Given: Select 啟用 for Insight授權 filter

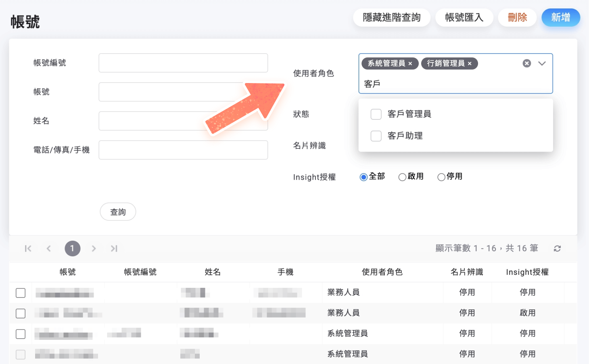Looking at the screenshot, I should point(402,177).
